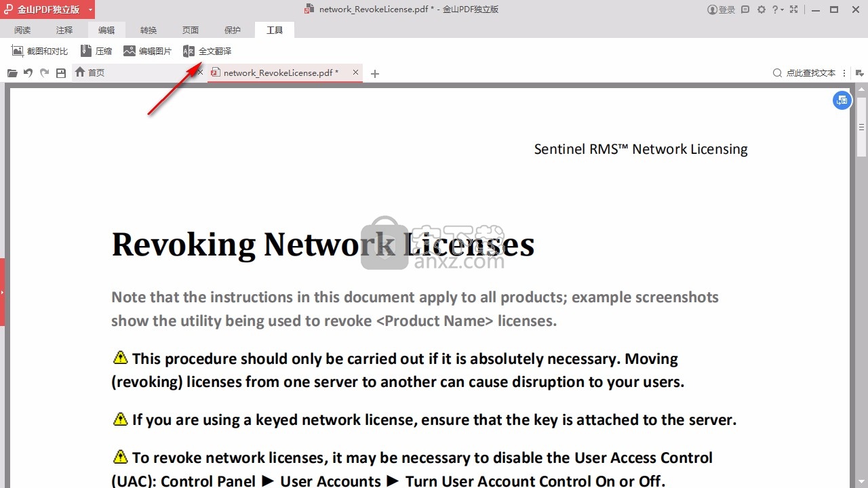This screenshot has width=868, height=488.
Task: Open the 编辑图片 image editor tool
Action: tap(147, 52)
